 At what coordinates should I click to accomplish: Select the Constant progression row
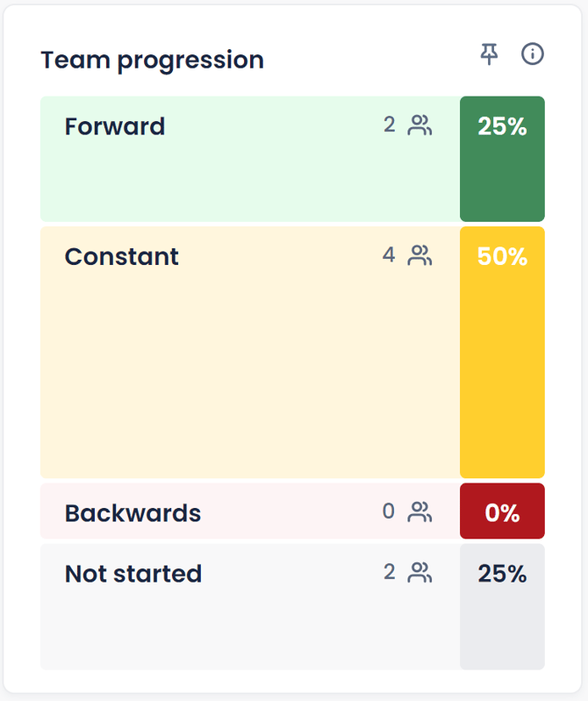pyautogui.click(x=292, y=353)
